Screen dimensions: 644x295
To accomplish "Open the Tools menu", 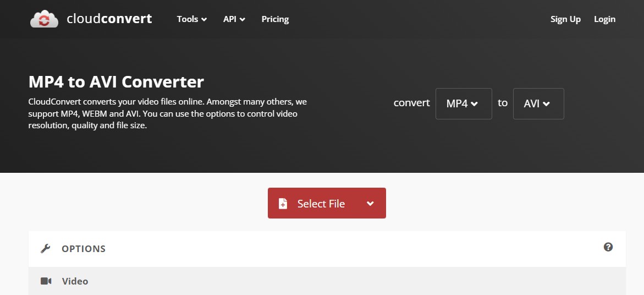I will point(192,19).
